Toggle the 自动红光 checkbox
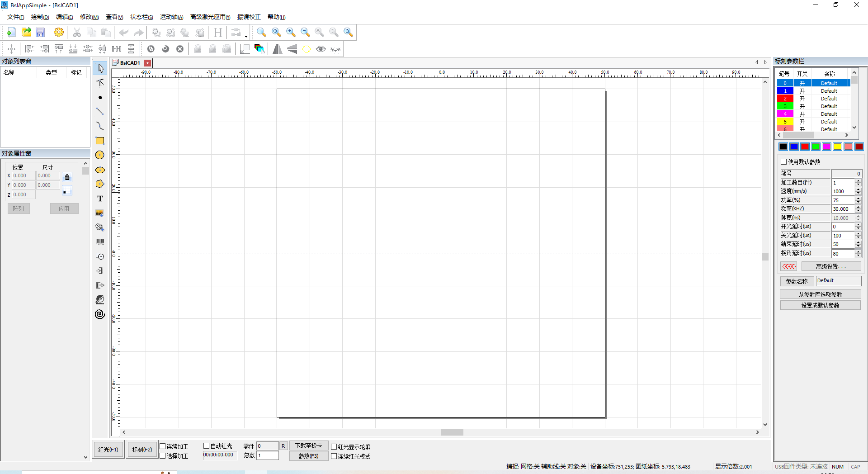This screenshot has width=868, height=474. click(x=207, y=446)
